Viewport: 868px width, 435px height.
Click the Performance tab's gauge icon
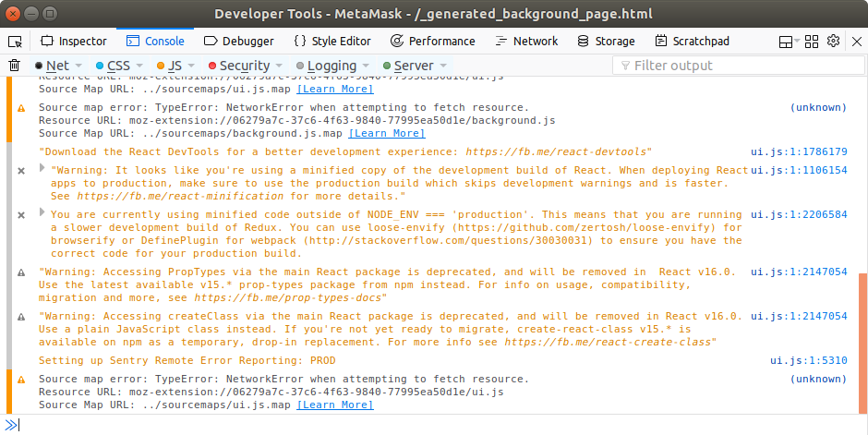point(396,41)
